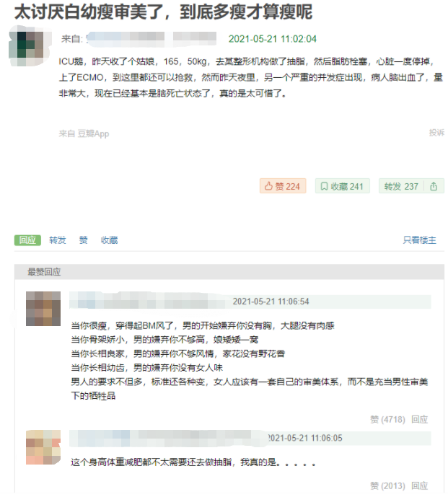The width and height of the screenshot is (448, 497).
Task: Like the comment with 赞 (2013)
Action: tap(387, 485)
